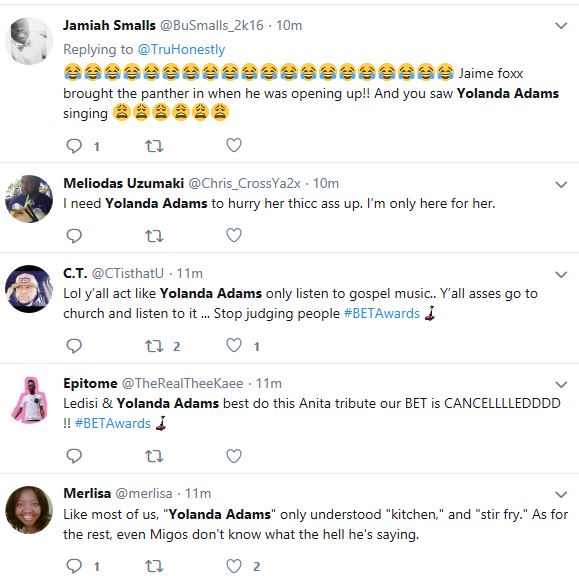Like Meliodas Uzumaki's tweet

[x=234, y=235]
